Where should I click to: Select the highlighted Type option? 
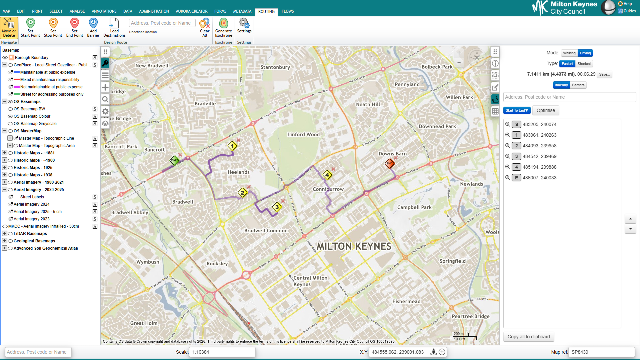pyautogui.click(x=567, y=64)
